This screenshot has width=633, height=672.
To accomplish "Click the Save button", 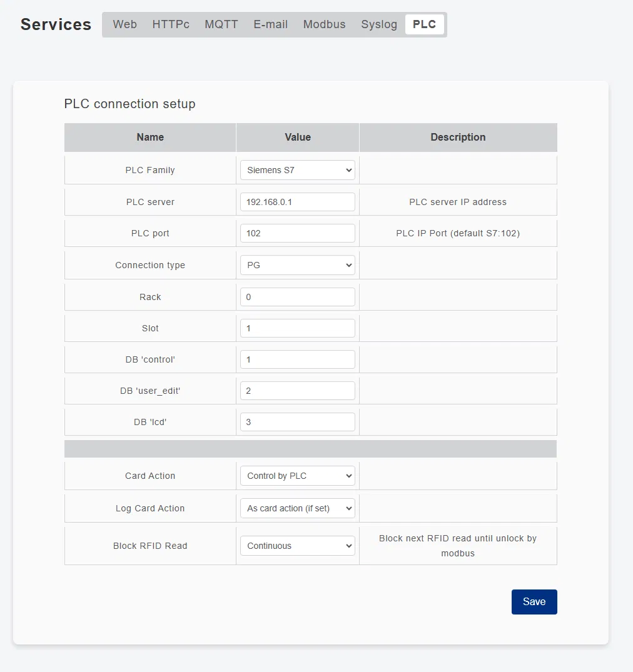I will (534, 602).
